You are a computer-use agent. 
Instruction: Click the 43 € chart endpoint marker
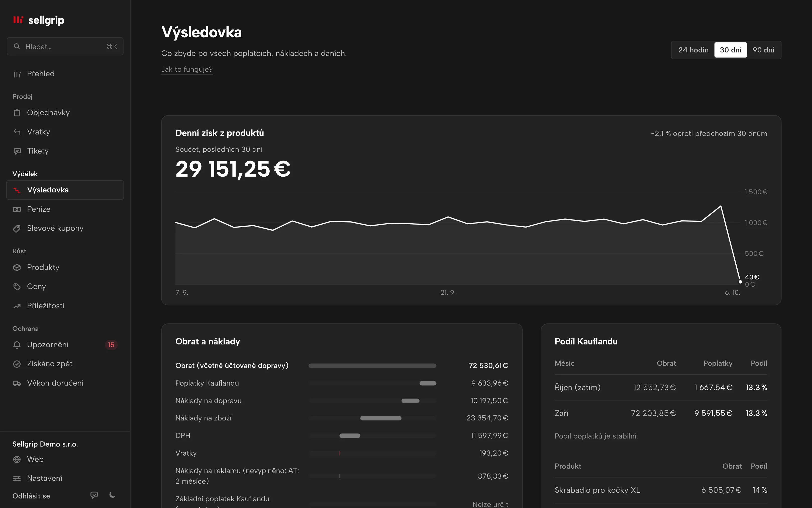pyautogui.click(x=740, y=282)
